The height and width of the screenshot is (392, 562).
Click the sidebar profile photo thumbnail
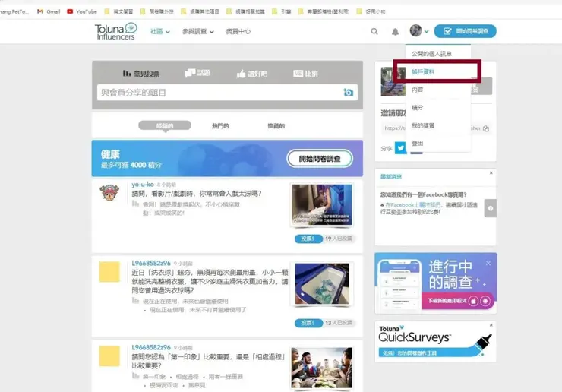(x=393, y=81)
